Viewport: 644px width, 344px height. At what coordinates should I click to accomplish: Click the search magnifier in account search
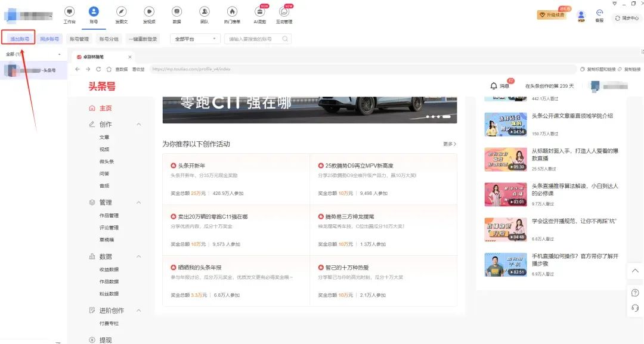click(285, 39)
